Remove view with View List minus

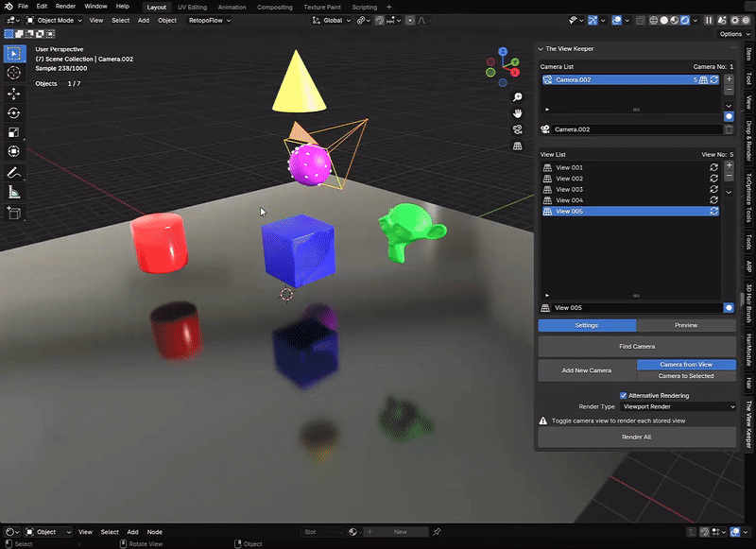[x=729, y=177]
